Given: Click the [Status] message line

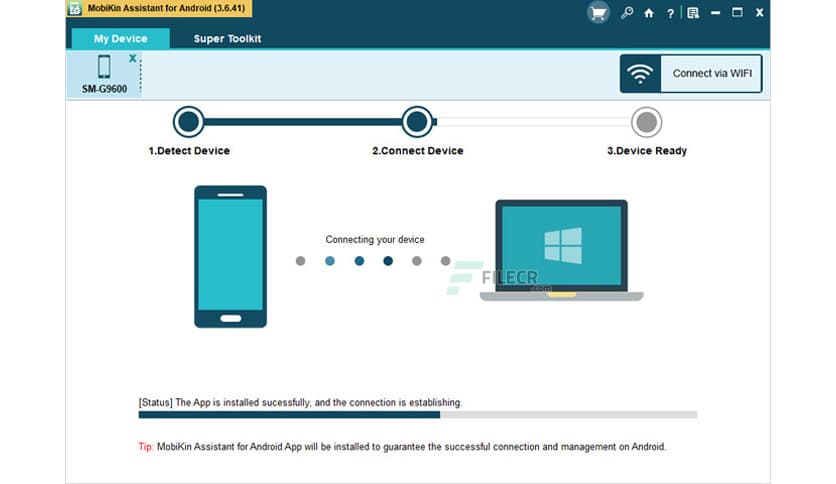Looking at the screenshot, I should pos(300,402).
